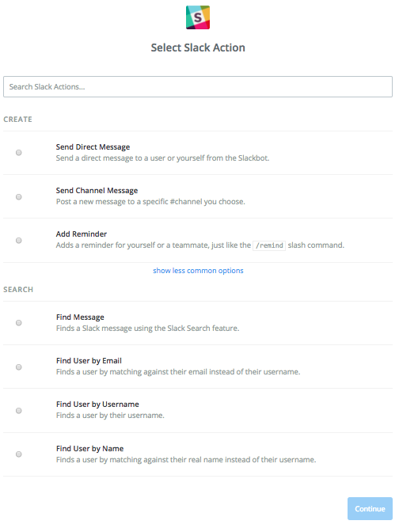The width and height of the screenshot is (399, 532).
Task: Focus the Search Slack Actions field
Action: (198, 87)
